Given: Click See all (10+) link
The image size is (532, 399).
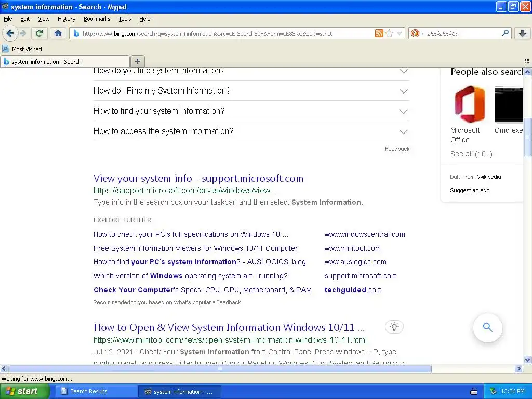Looking at the screenshot, I should tap(471, 154).
